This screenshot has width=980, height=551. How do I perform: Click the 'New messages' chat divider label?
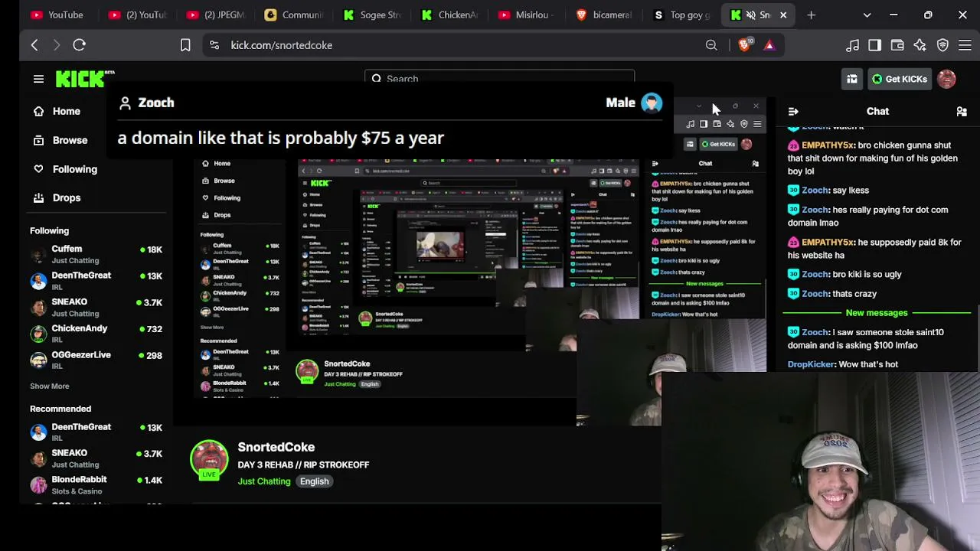877,313
